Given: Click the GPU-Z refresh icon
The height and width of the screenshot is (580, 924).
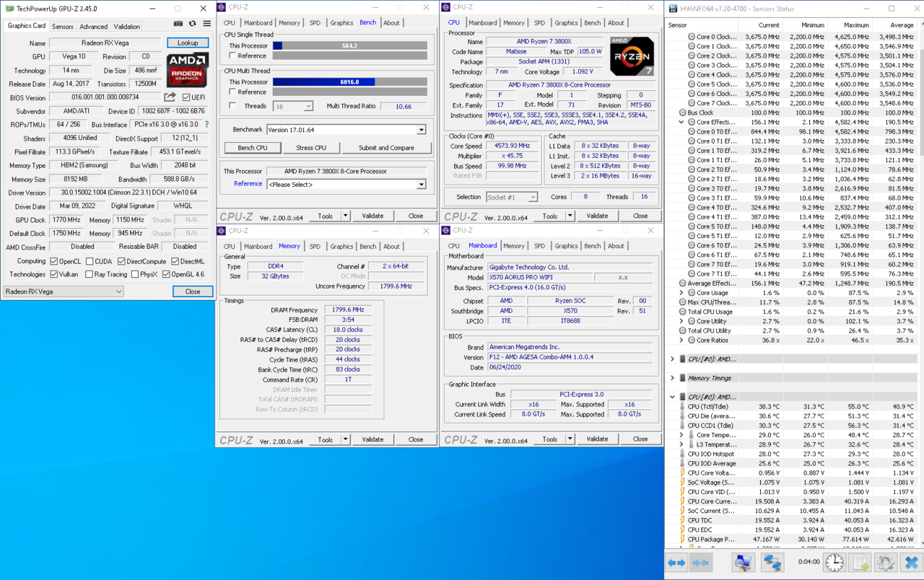Looking at the screenshot, I should (192, 24).
